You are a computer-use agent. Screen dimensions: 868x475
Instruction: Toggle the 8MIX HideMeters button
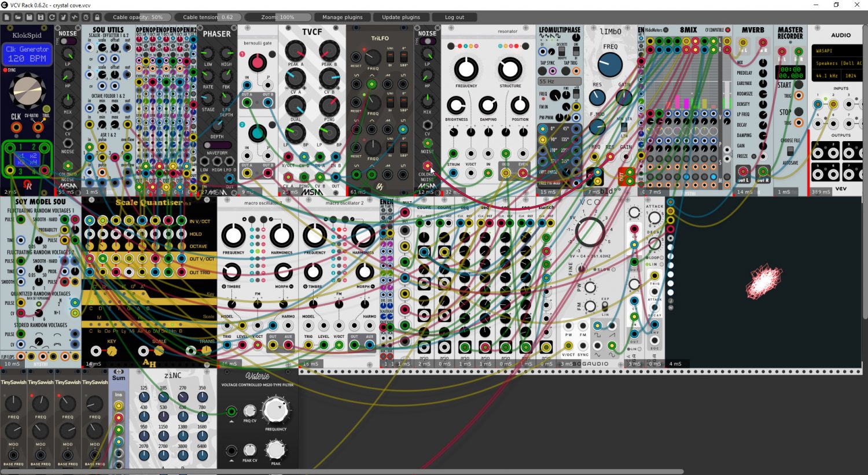click(665, 30)
